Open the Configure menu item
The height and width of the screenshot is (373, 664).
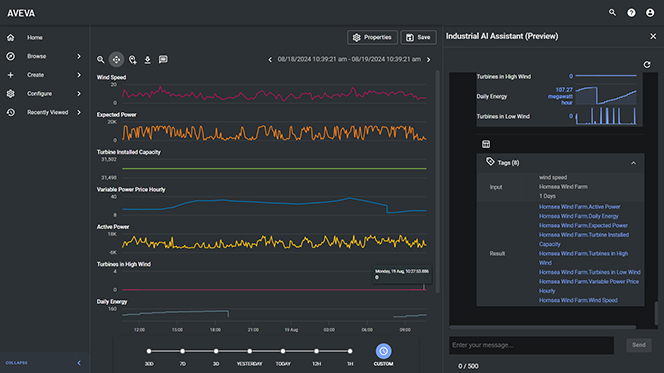pos(39,94)
